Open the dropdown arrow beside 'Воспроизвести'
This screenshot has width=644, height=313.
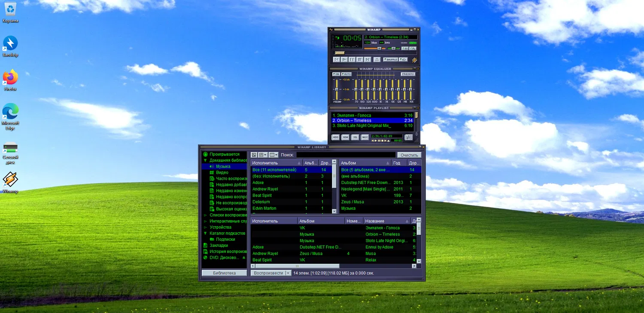[x=289, y=273]
